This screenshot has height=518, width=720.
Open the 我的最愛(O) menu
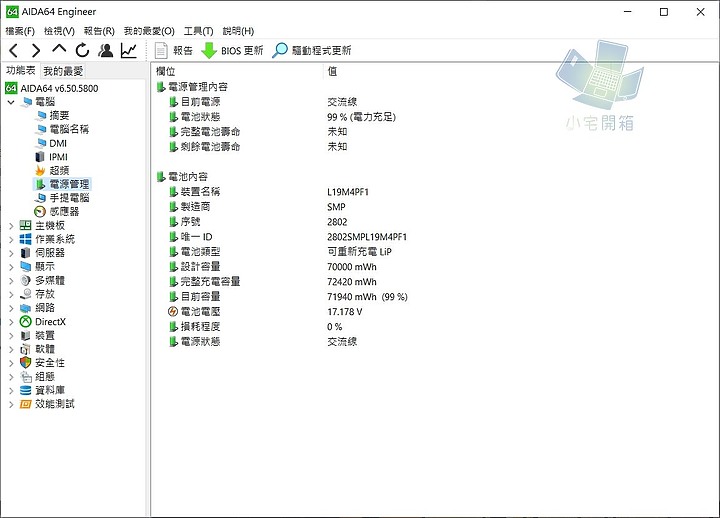pyautogui.click(x=149, y=31)
